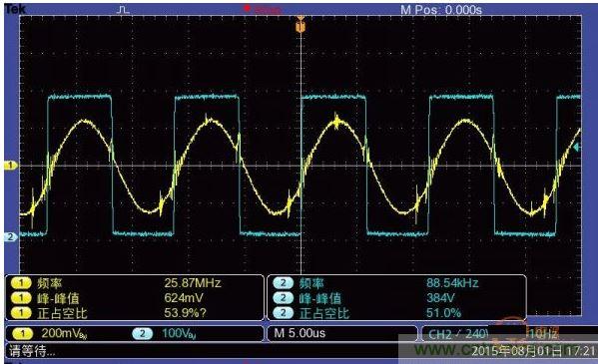
Task: Click the 88.54kHz frequency value
Action: [x=452, y=283]
